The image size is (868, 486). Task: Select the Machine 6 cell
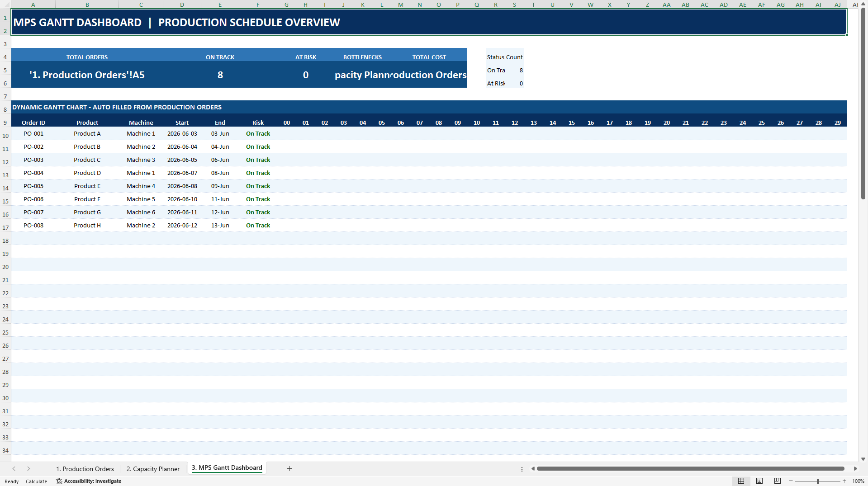141,212
